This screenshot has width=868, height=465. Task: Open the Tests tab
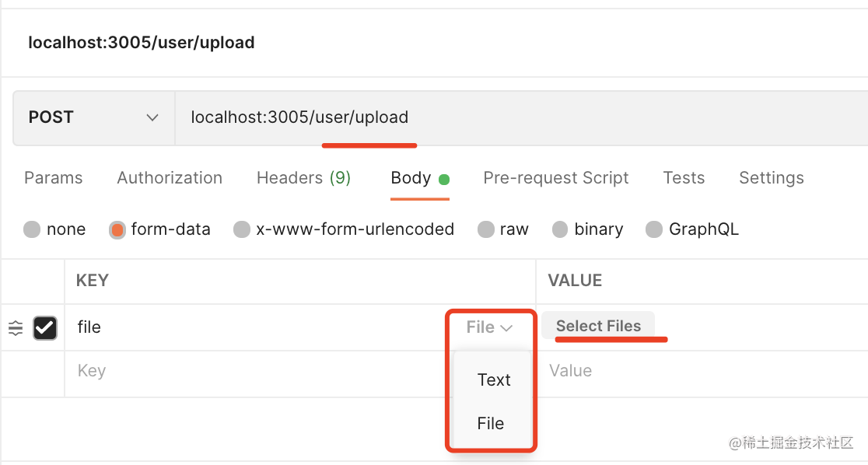click(684, 178)
